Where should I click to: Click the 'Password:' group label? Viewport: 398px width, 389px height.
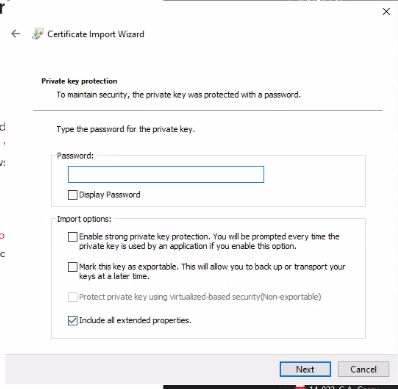click(75, 156)
